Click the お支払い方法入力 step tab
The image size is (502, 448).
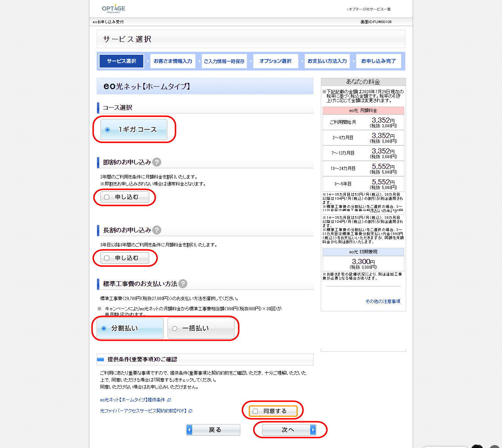[327, 61]
